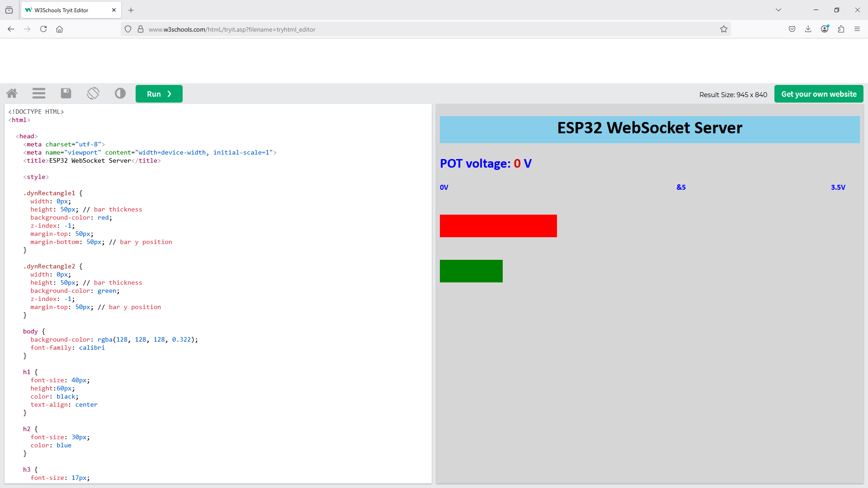Bookmark the page with the star icon
Screen dimensions: 868x488
(x=724, y=29)
